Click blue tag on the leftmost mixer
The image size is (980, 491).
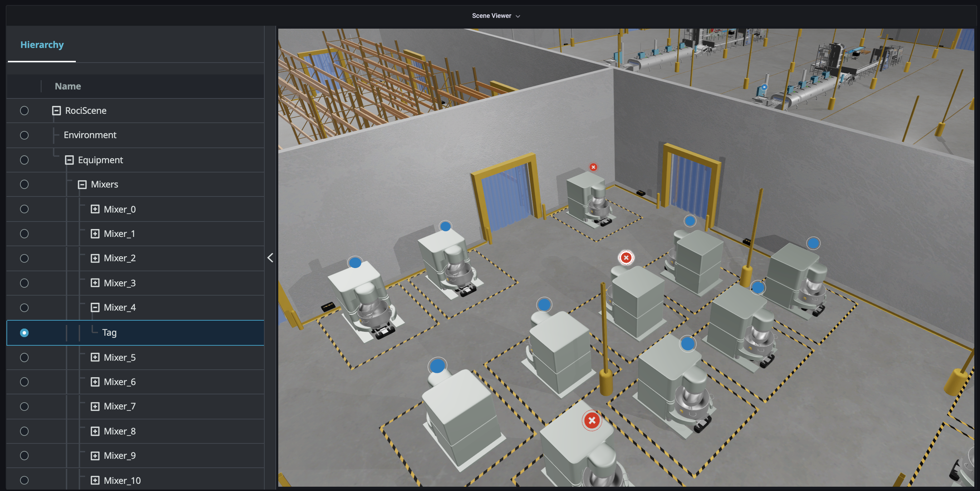[355, 262]
